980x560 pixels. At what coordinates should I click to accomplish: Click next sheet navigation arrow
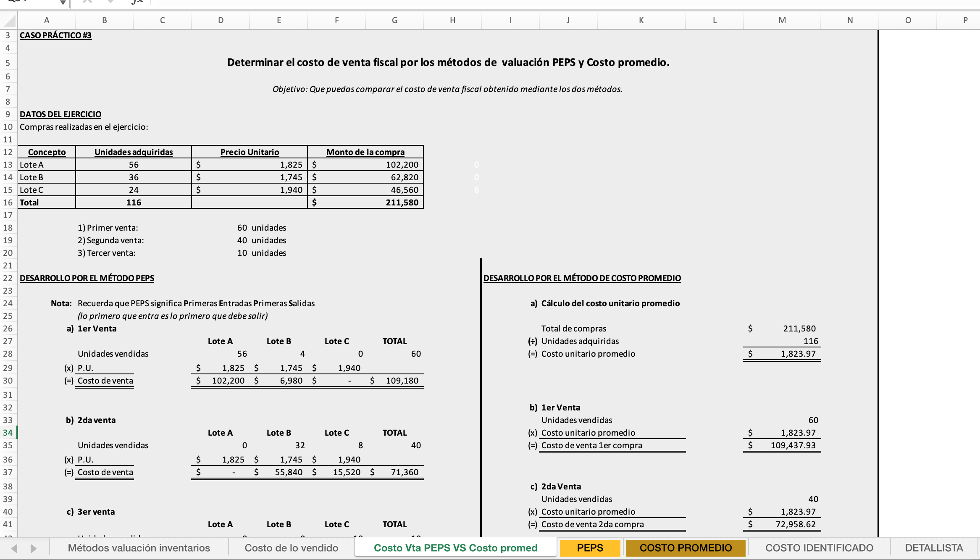[x=34, y=548]
